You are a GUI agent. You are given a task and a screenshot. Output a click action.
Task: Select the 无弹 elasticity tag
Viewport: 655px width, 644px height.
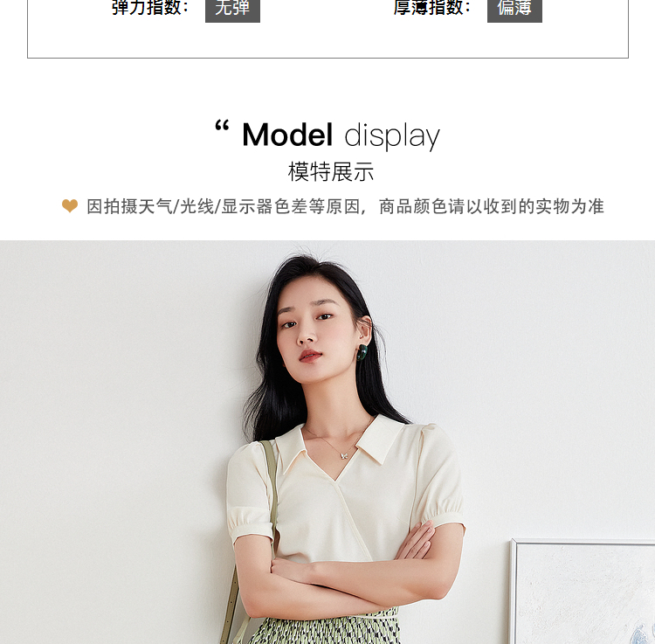232,9
